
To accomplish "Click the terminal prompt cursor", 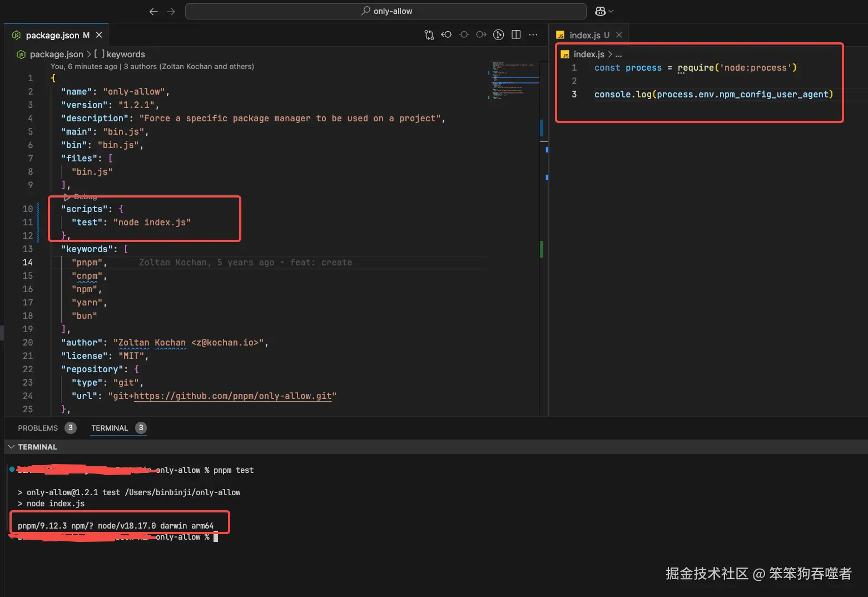I will click(x=216, y=537).
